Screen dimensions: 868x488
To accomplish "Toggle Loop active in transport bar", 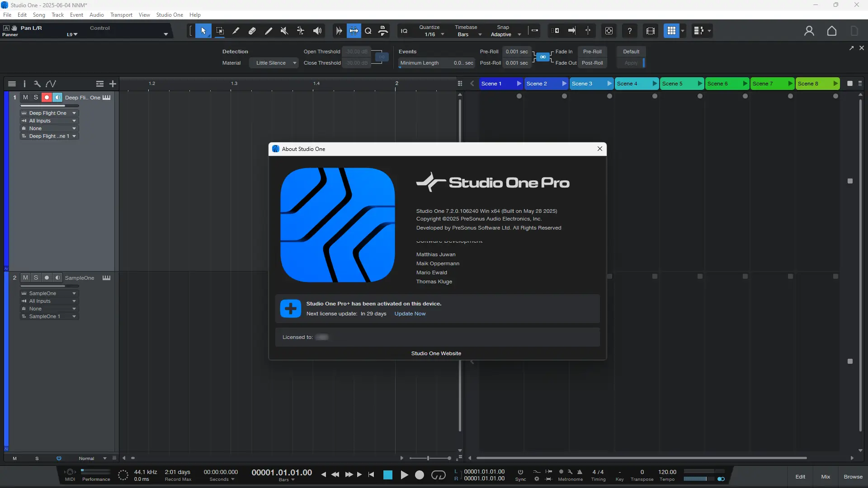I will pyautogui.click(x=438, y=475).
